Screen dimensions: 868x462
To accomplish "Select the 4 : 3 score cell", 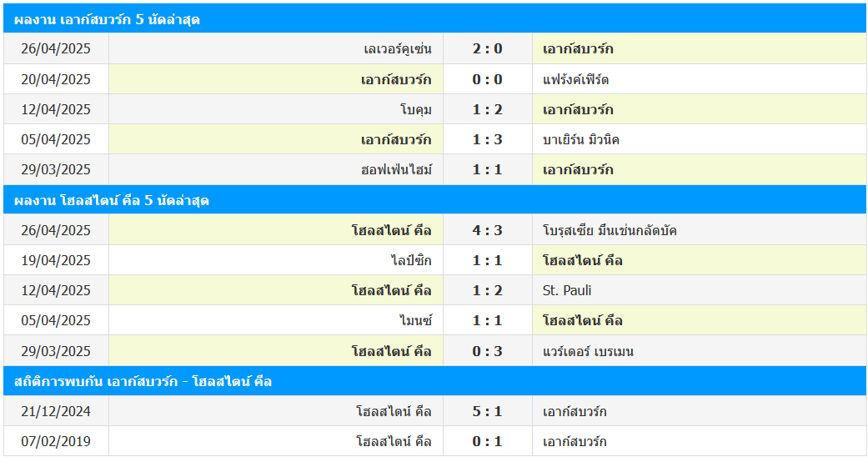I will coord(487,231).
